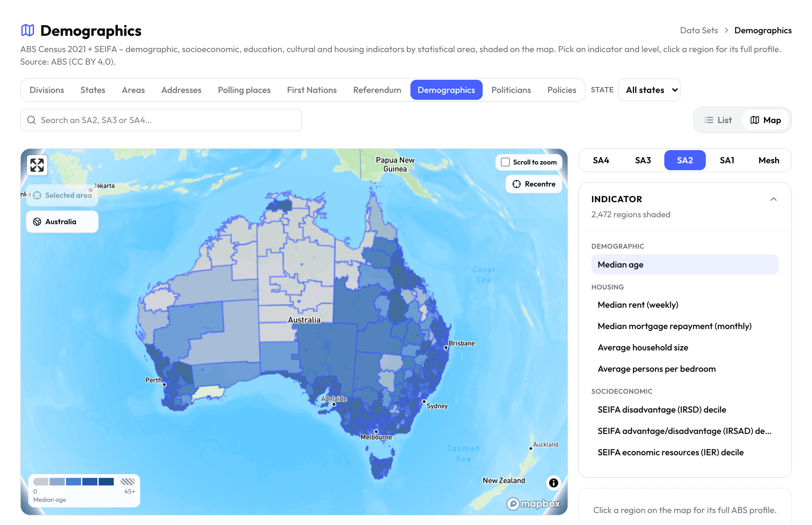
Task: Open the Addresses tab
Action: click(x=181, y=90)
